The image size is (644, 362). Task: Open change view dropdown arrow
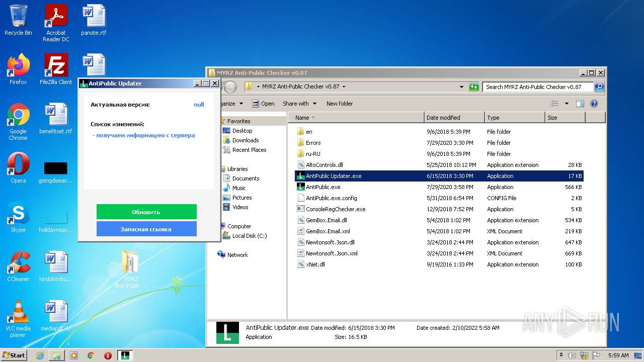pyautogui.click(x=567, y=104)
